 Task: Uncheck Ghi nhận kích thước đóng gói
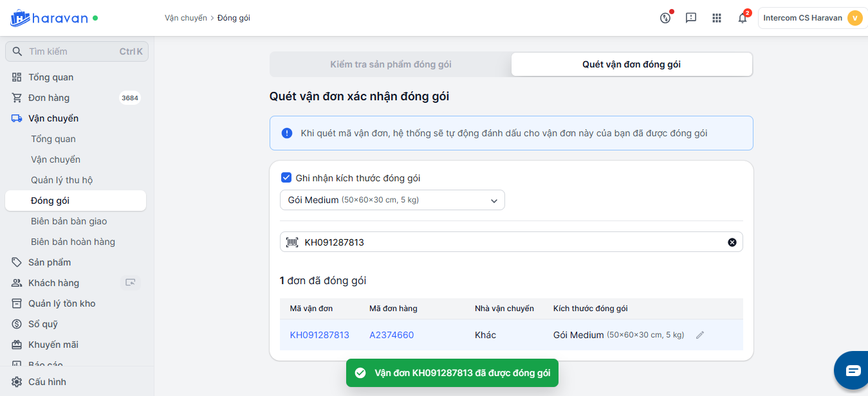[287, 178]
